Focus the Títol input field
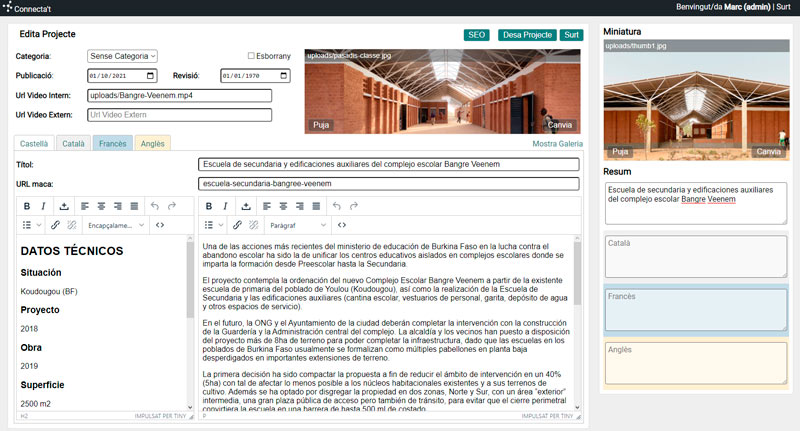Image resolution: width=800 pixels, height=431 pixels. (389, 164)
